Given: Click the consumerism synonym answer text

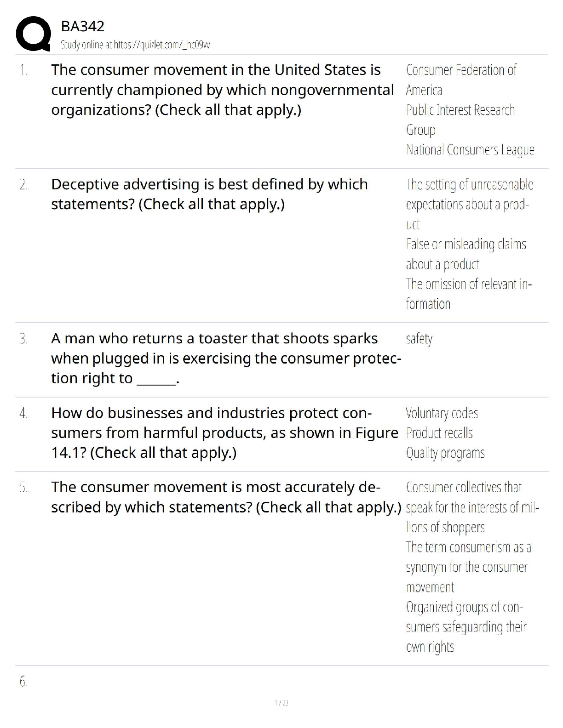Looking at the screenshot, I should pos(468,567).
